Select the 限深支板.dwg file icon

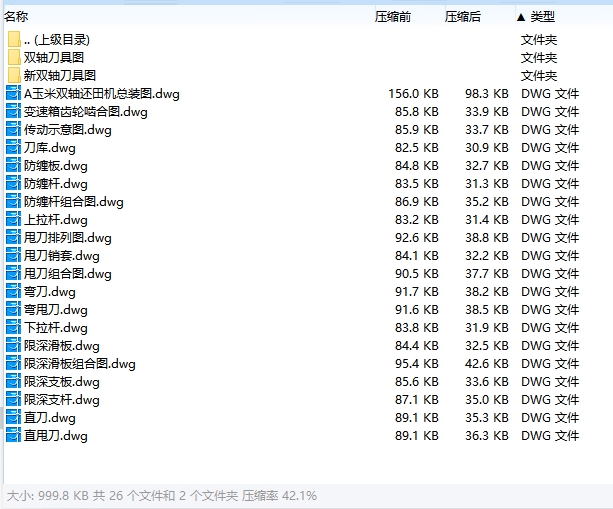coord(13,381)
